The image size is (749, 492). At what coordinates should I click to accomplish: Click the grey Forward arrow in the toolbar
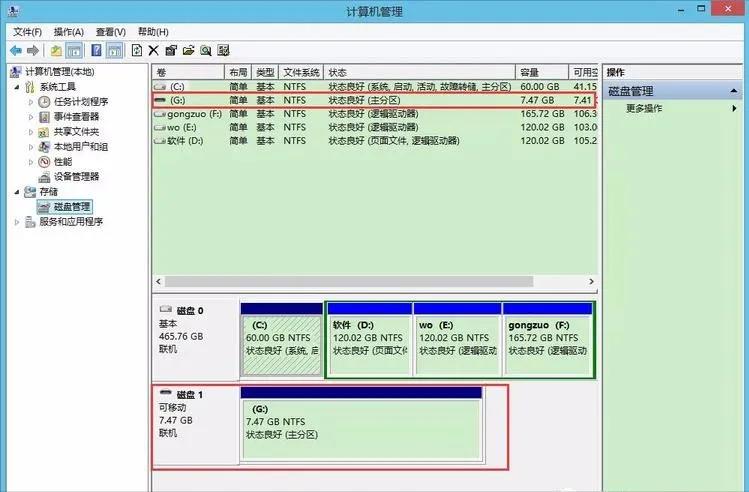(x=32, y=50)
